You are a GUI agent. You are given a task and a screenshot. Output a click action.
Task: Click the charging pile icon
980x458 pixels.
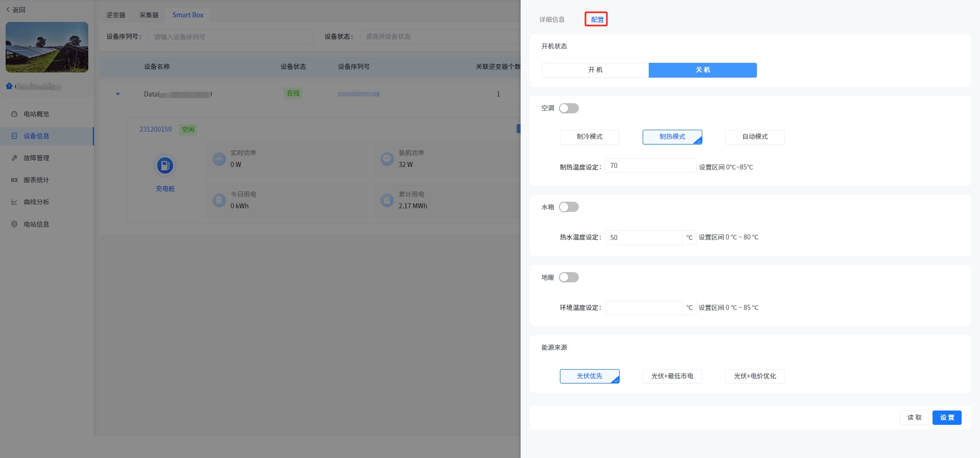pos(165,165)
